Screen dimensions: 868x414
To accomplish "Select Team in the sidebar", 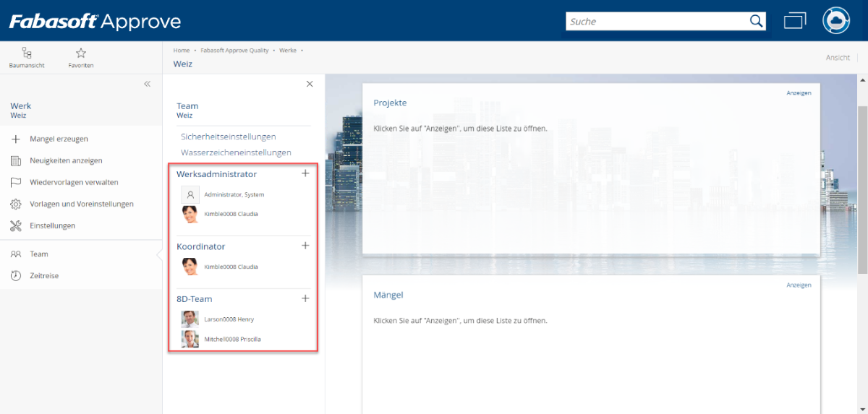I will point(39,254).
